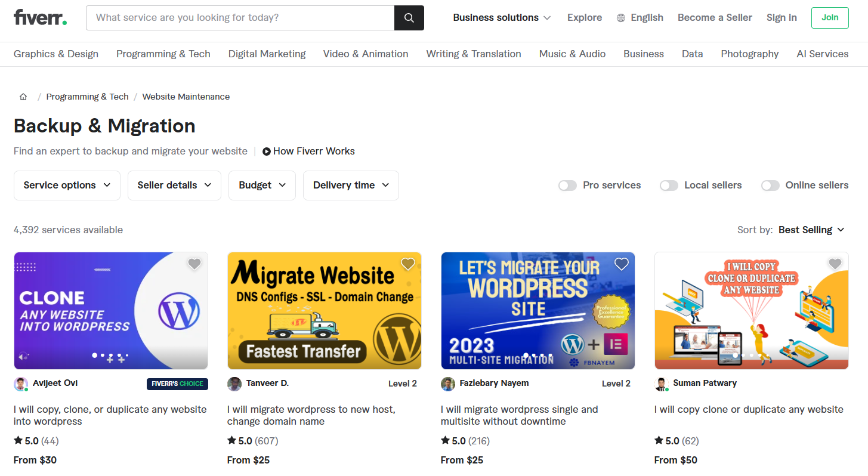Toggle Pro services filter
This screenshot has width=868, height=476.
point(567,186)
